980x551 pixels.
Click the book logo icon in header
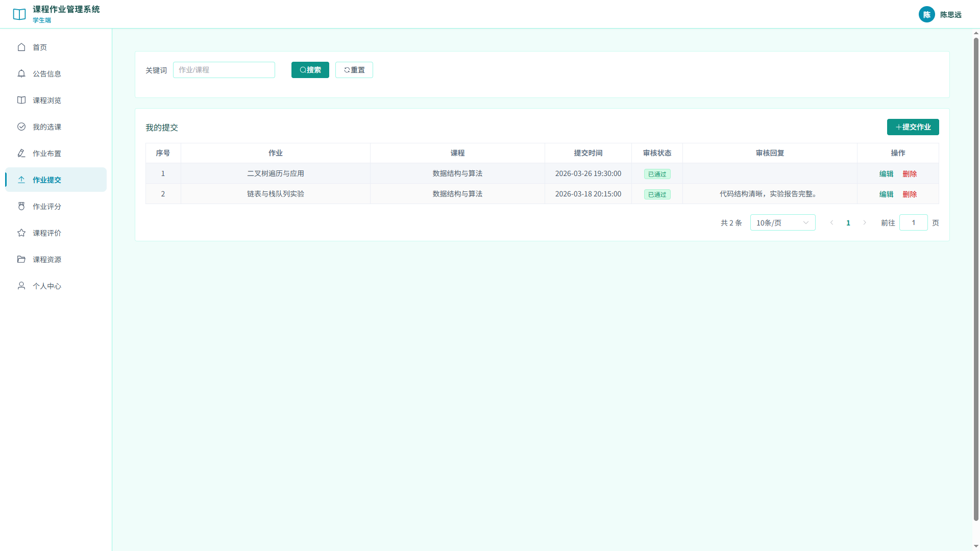(19, 14)
